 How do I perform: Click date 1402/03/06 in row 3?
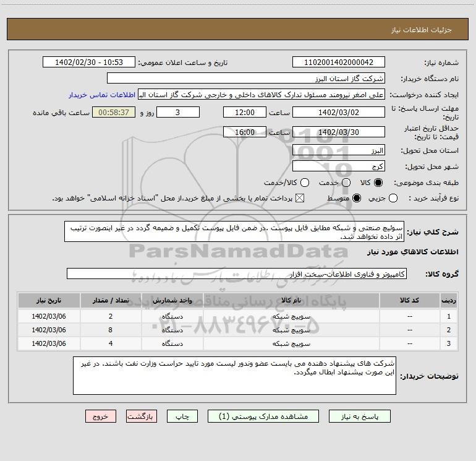click(x=49, y=343)
